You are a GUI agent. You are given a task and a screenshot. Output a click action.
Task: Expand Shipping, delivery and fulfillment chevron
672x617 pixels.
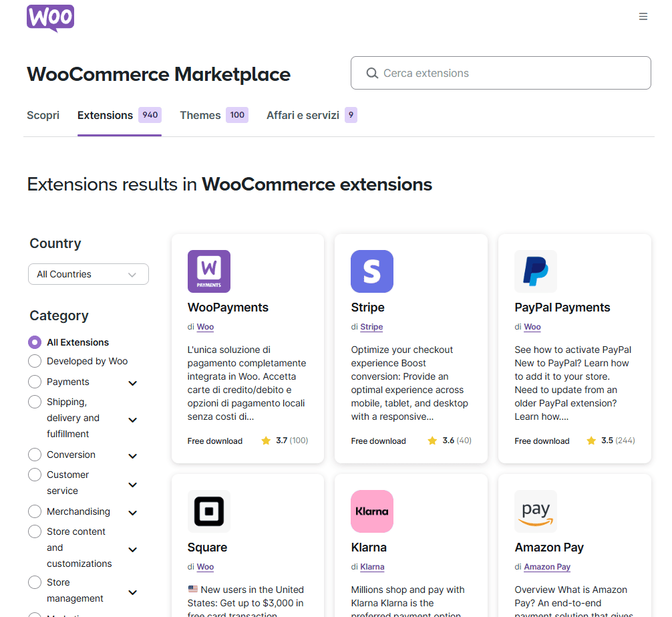tap(133, 420)
